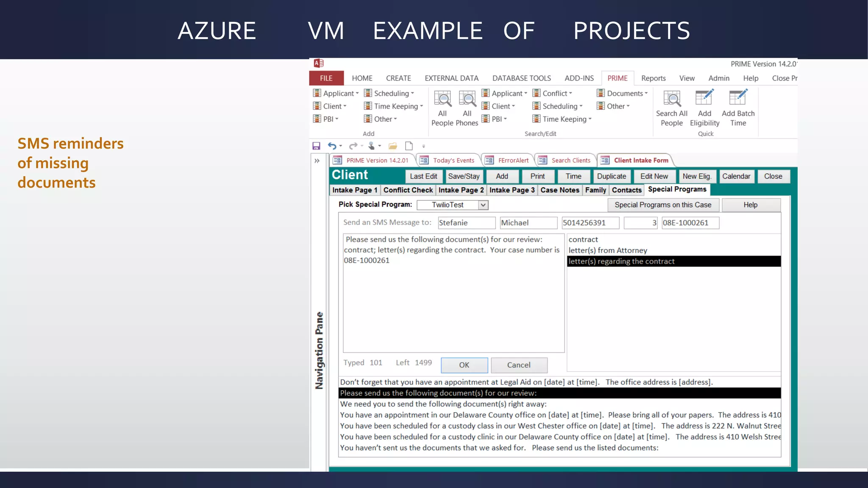
Task: Click the New Elig. button
Action: pyautogui.click(x=697, y=177)
